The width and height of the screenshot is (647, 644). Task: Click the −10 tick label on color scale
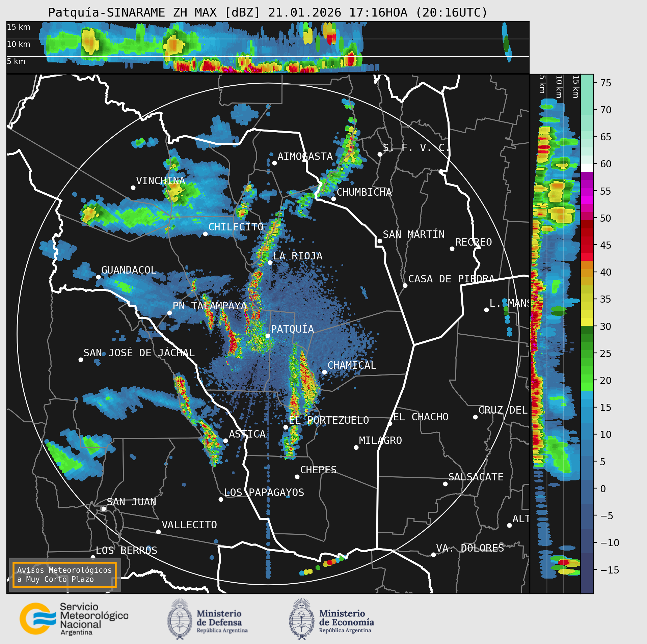click(x=610, y=543)
